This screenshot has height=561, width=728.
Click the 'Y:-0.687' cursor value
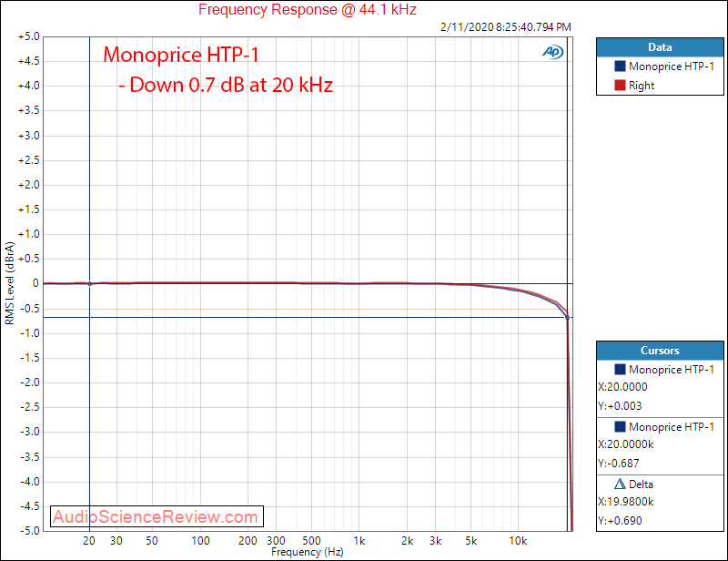[619, 464]
